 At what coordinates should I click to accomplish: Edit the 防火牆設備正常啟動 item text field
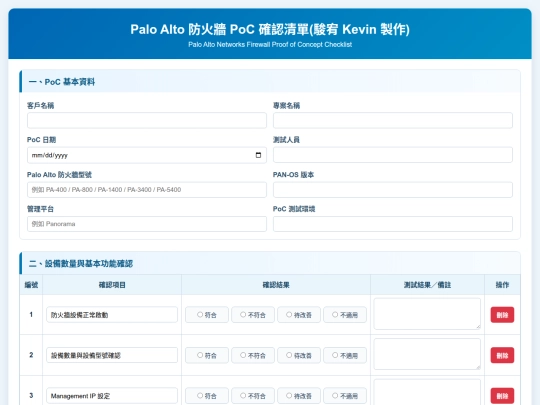112,315
